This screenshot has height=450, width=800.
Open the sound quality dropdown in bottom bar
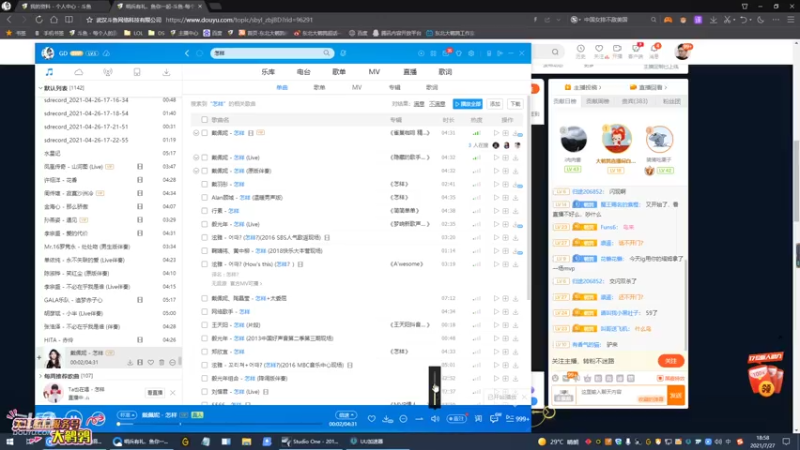126,415
